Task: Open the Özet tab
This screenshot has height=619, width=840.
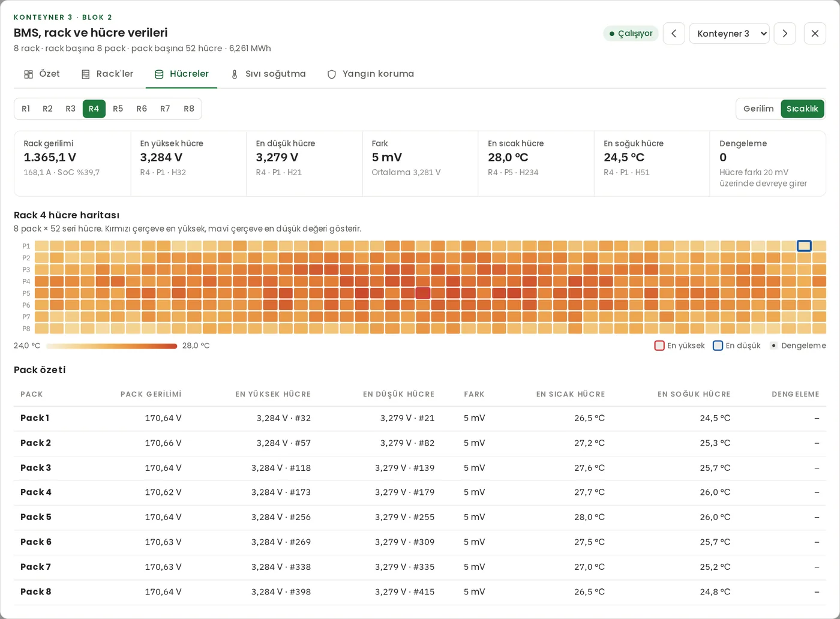Action: pyautogui.click(x=41, y=74)
